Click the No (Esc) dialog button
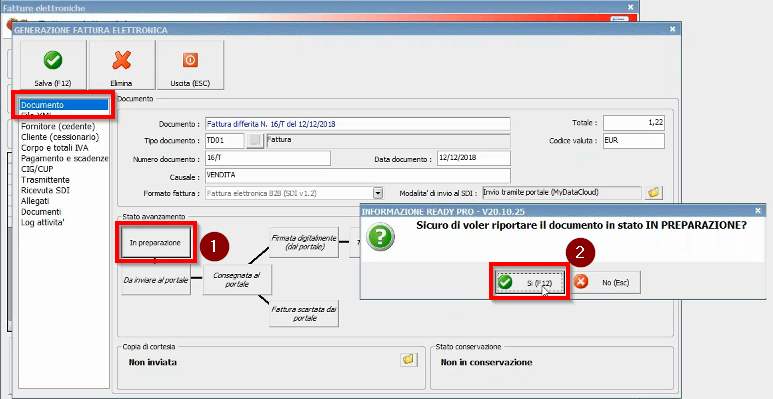The width and height of the screenshot is (773, 399). [606, 283]
